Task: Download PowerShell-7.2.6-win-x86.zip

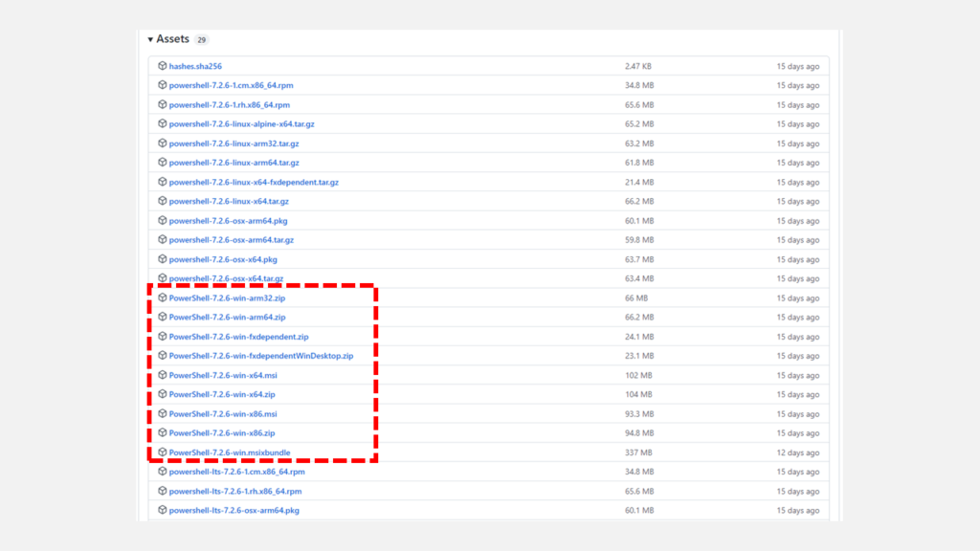Action: coord(222,433)
